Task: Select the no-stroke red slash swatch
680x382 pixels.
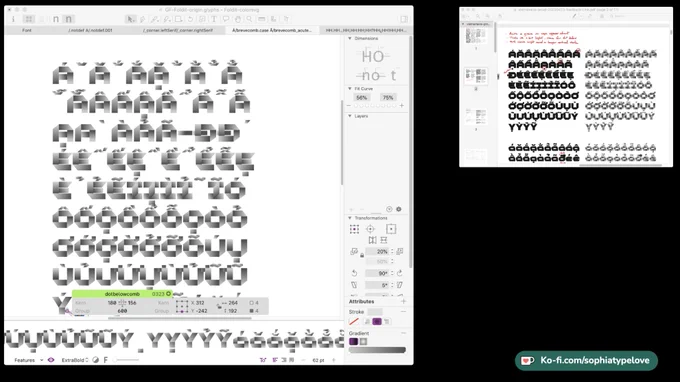Action: tap(354, 322)
